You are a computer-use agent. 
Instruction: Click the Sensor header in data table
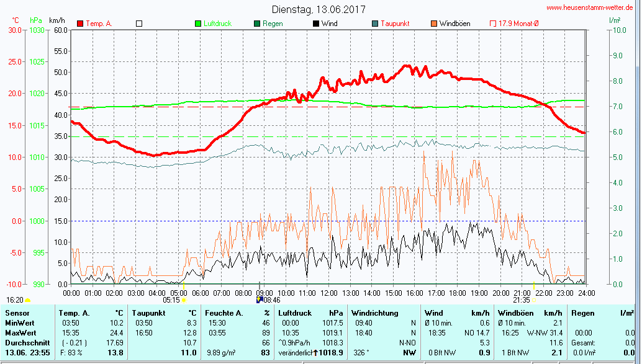(17, 313)
